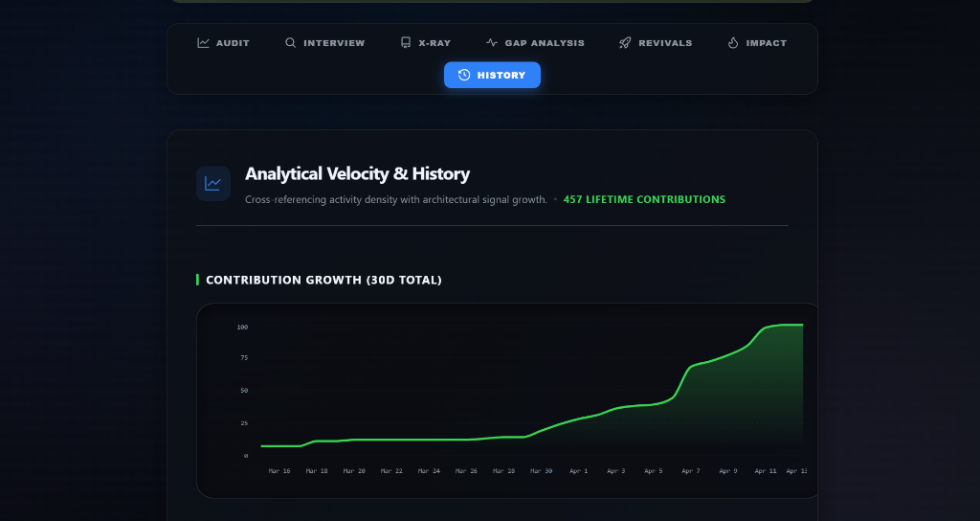This screenshot has height=521, width=980.
Task: Click the History clock icon
Action: [x=464, y=75]
